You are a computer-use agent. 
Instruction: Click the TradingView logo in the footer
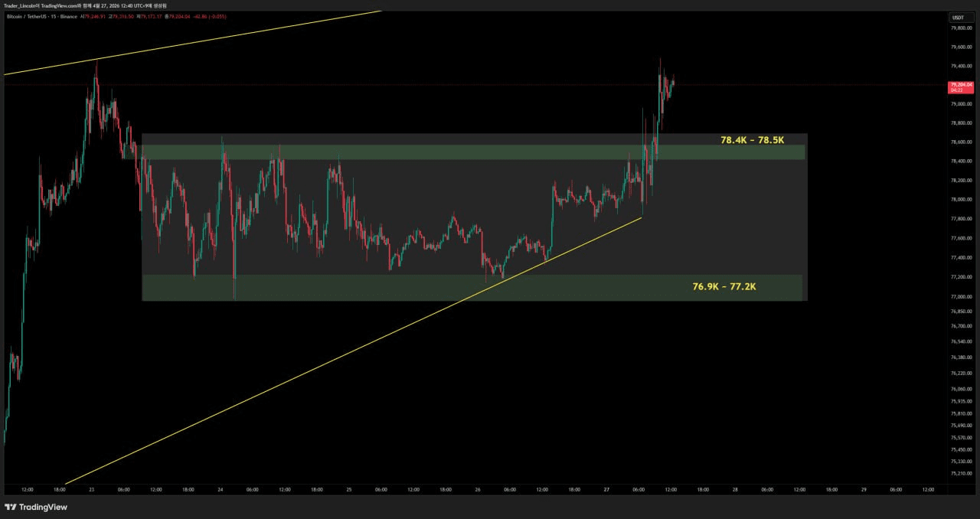[36, 507]
